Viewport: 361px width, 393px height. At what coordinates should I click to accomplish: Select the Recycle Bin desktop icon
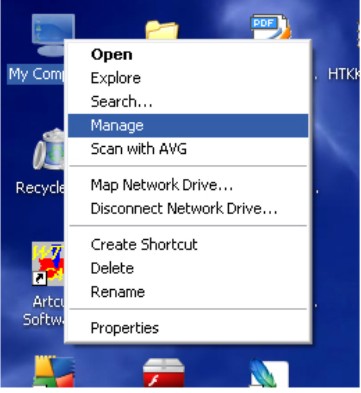(49, 149)
